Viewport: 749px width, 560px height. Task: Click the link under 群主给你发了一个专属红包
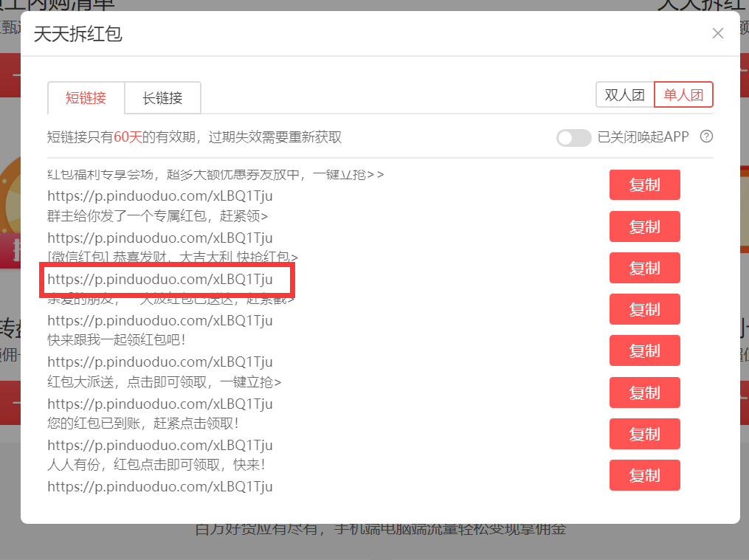[x=160, y=238]
